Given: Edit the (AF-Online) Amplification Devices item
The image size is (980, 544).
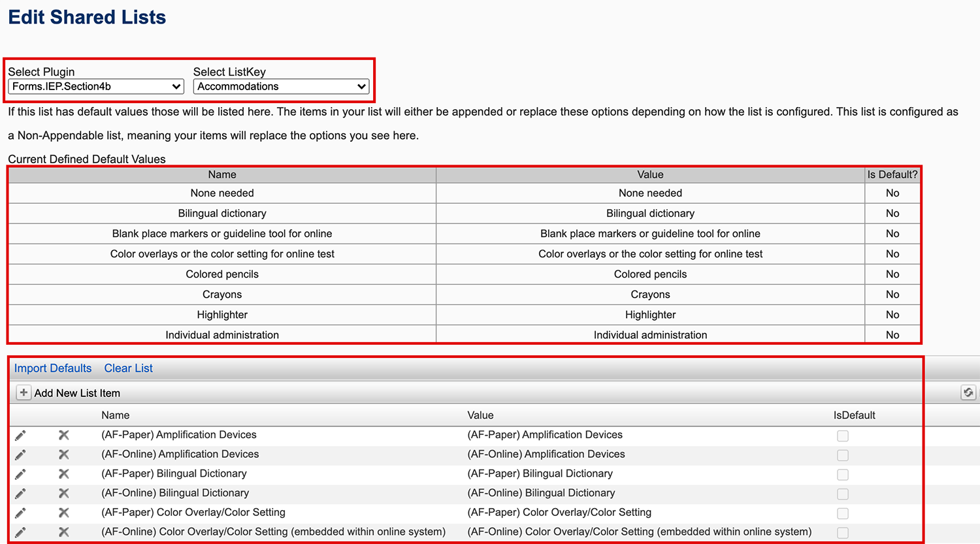Looking at the screenshot, I should (x=20, y=455).
